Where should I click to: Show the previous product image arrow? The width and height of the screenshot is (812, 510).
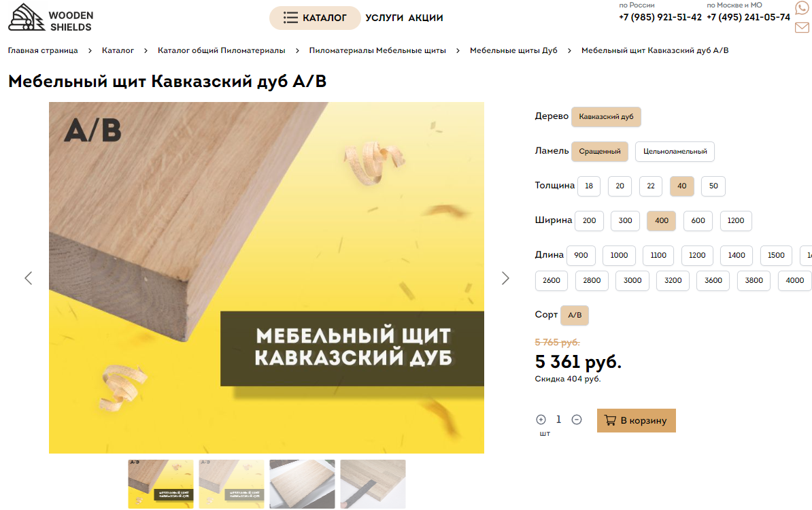click(x=29, y=278)
